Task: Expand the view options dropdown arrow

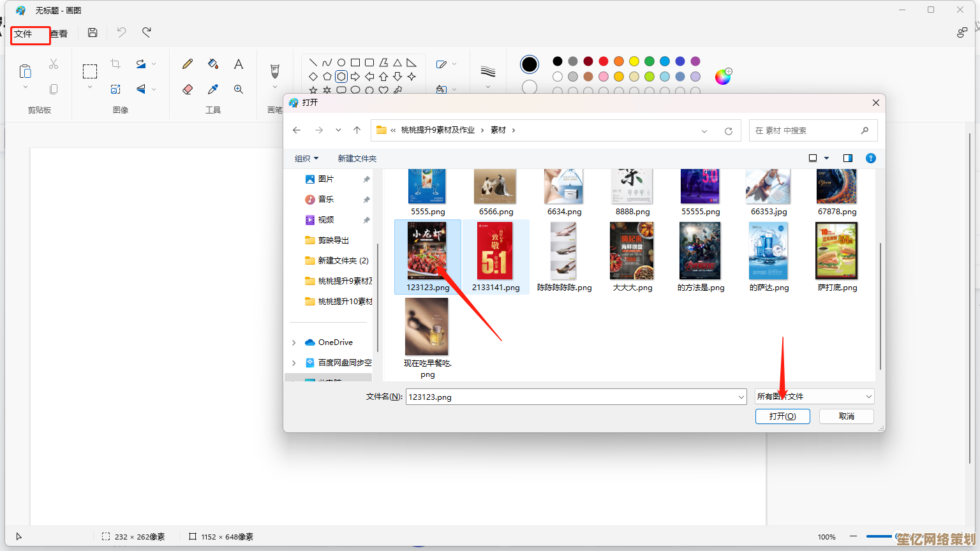Action: coord(827,158)
